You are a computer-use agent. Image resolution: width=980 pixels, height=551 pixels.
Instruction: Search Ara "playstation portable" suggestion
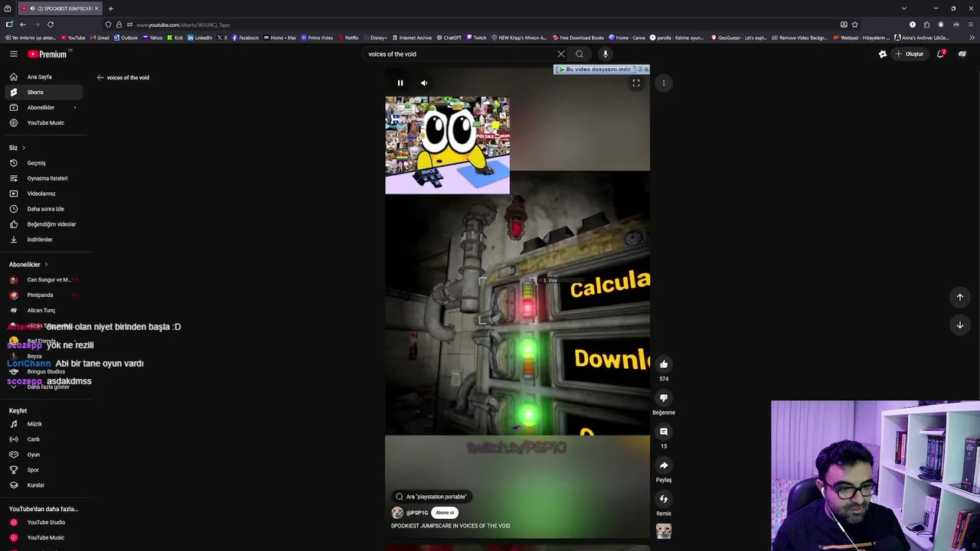coord(431,497)
